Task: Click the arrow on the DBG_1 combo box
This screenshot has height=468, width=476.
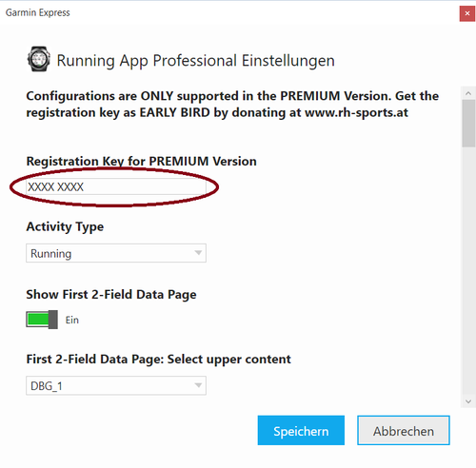Action: tap(198, 385)
